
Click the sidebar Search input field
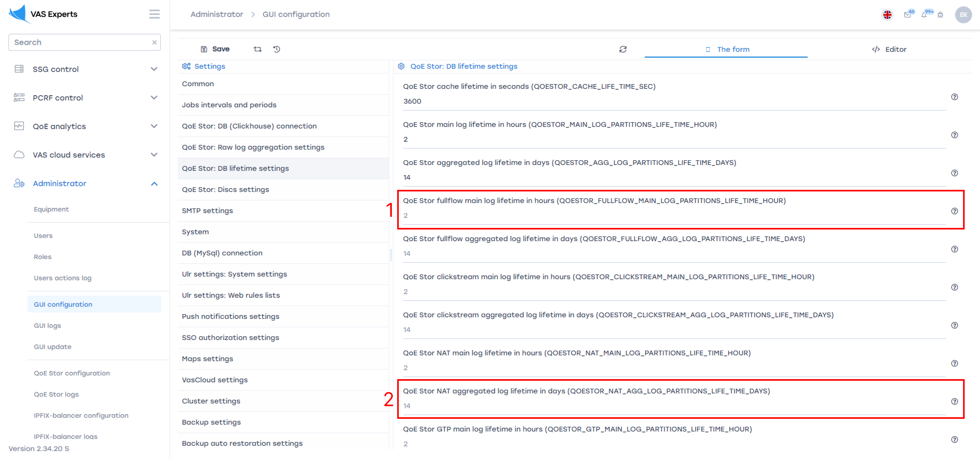pos(80,42)
